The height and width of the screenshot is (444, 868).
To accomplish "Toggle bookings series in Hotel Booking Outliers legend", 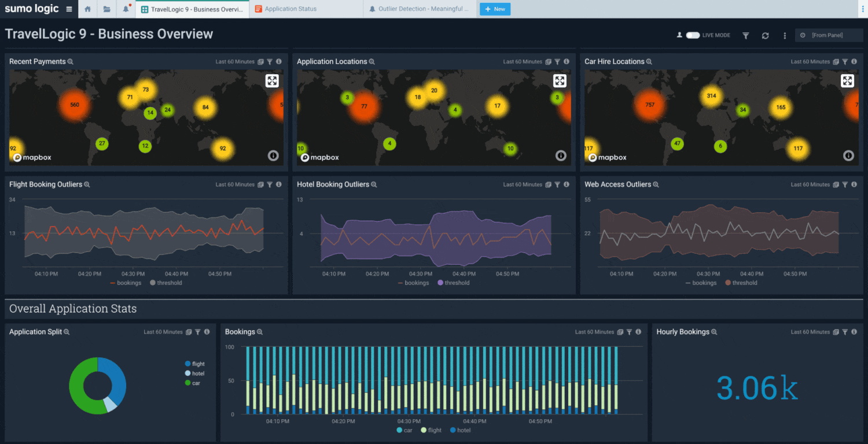I will pos(413,283).
